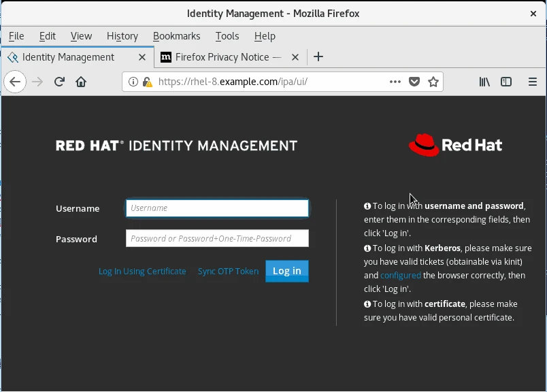Open the Bookmarks menu

(176, 36)
